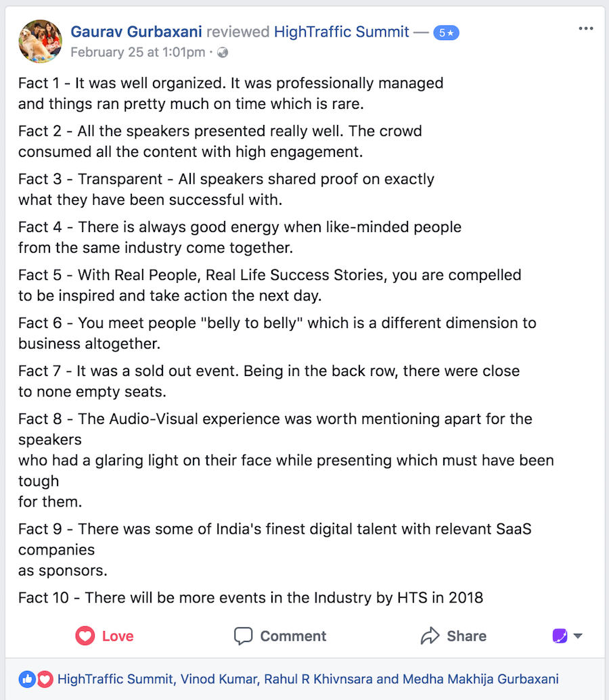The width and height of the screenshot is (609, 700).
Task: Click the Share arrow icon
Action: coord(430,636)
